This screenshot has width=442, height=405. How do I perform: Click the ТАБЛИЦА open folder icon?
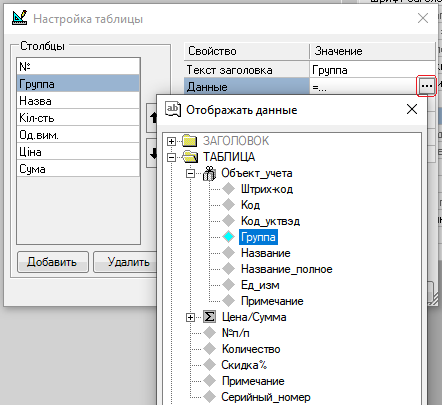coord(190,157)
